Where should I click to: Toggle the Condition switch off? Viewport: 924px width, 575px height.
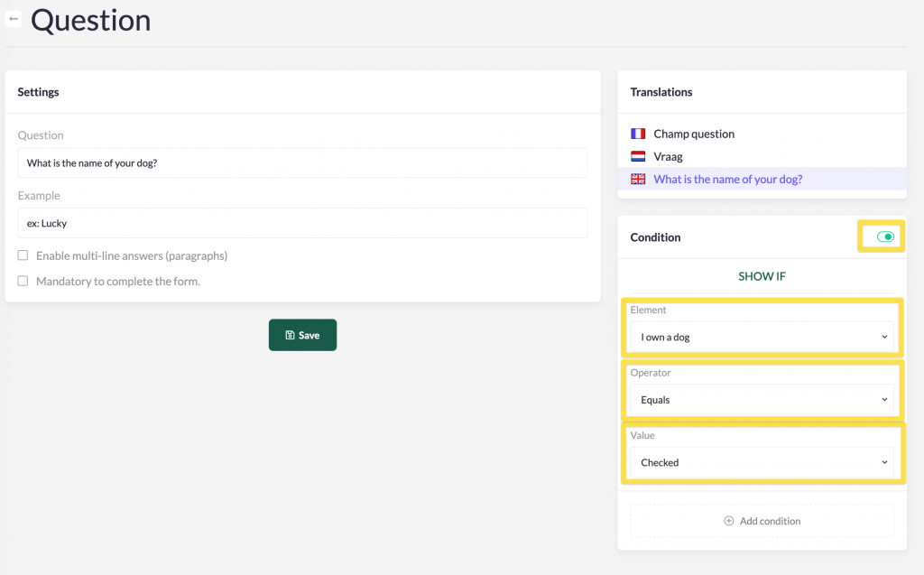885,237
